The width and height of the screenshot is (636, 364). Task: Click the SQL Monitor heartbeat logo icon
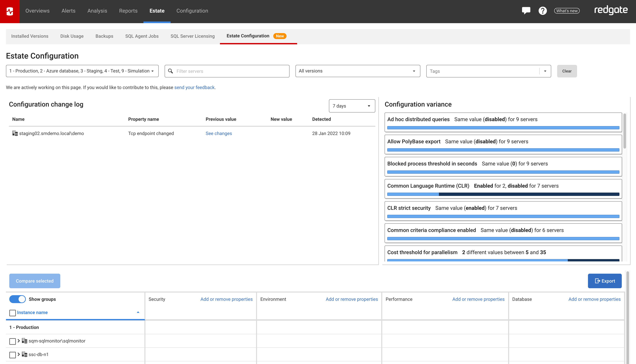click(x=9, y=11)
